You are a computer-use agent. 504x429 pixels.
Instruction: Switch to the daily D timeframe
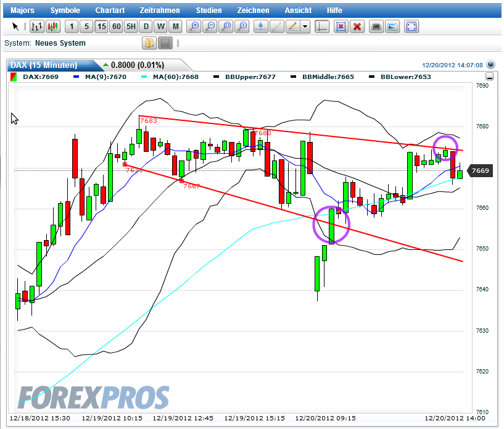146,26
